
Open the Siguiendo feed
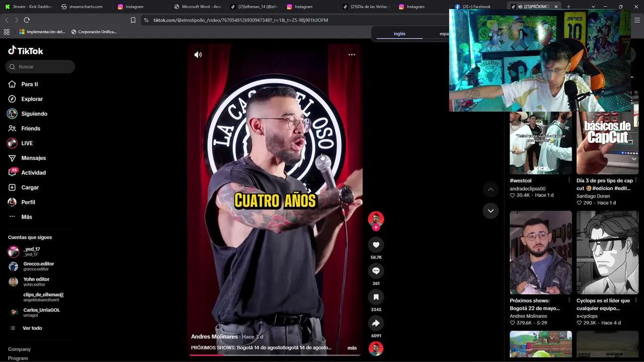pos(34,114)
